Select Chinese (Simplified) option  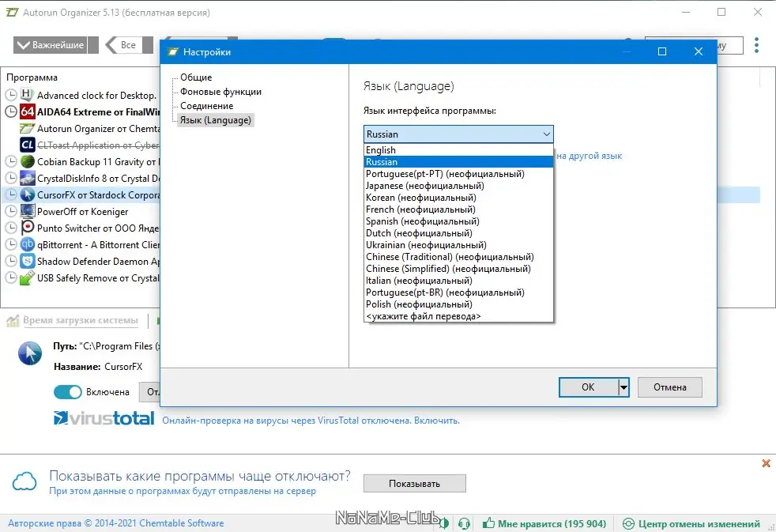pyautogui.click(x=458, y=269)
